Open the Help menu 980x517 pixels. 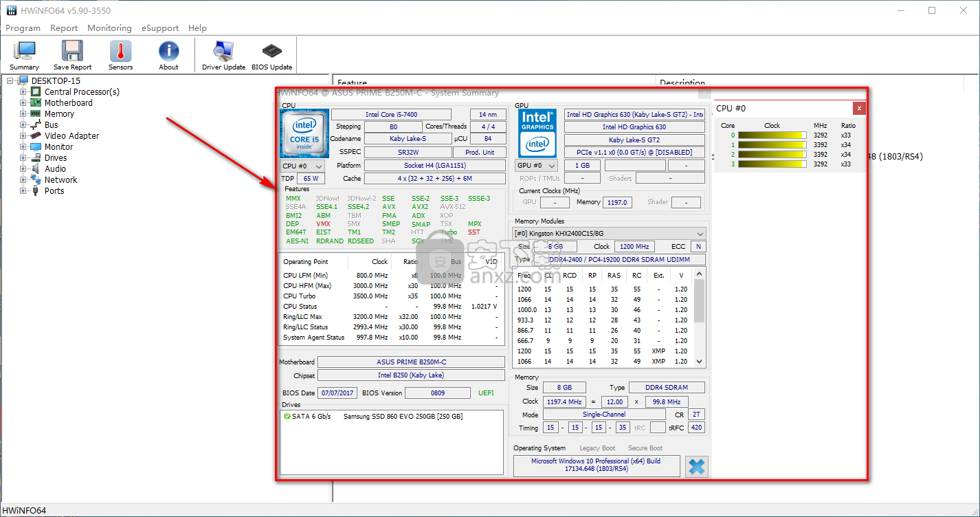tap(197, 28)
